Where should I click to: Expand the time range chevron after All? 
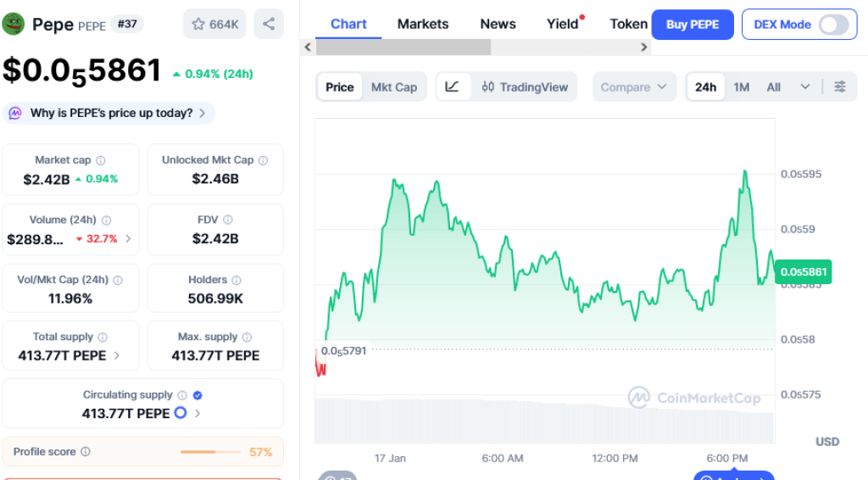click(805, 87)
